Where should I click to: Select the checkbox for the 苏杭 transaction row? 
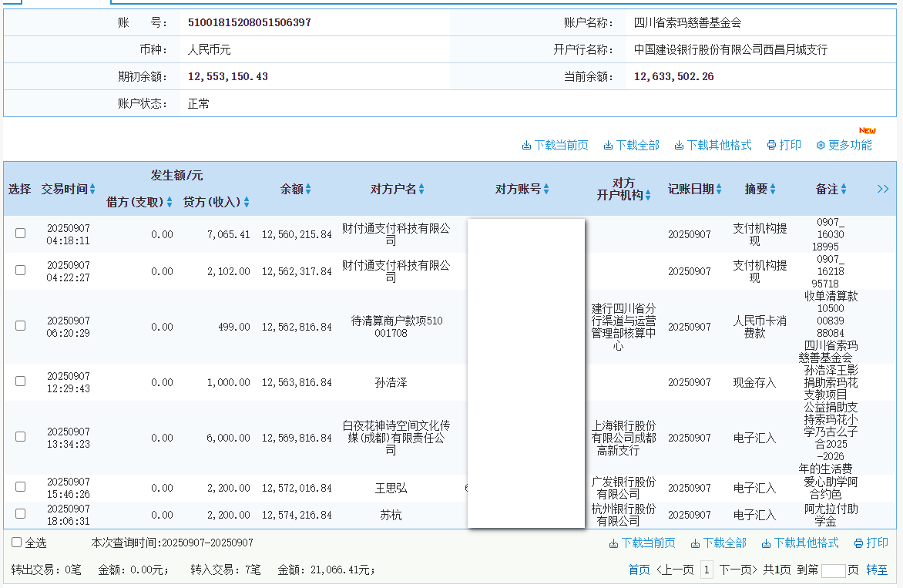21,514
